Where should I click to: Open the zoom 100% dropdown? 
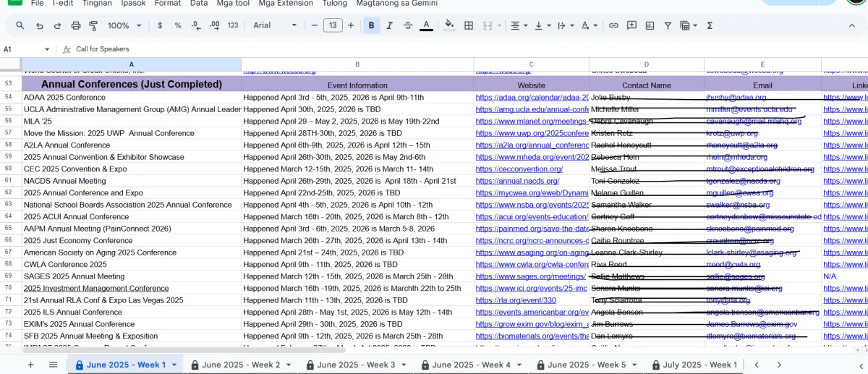click(x=124, y=25)
